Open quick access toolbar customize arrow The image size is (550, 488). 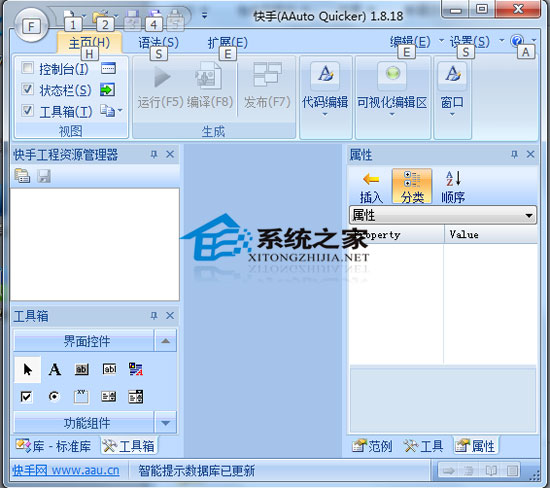point(204,15)
